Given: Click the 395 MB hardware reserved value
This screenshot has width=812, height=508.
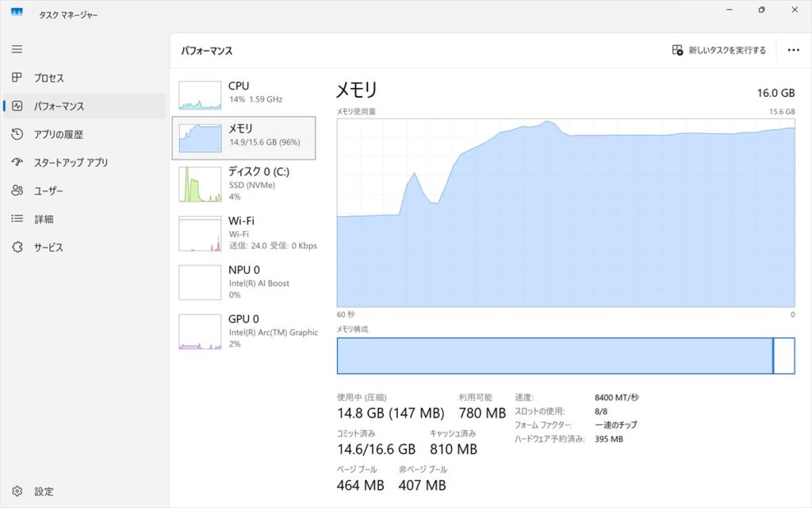Looking at the screenshot, I should click(x=608, y=439).
